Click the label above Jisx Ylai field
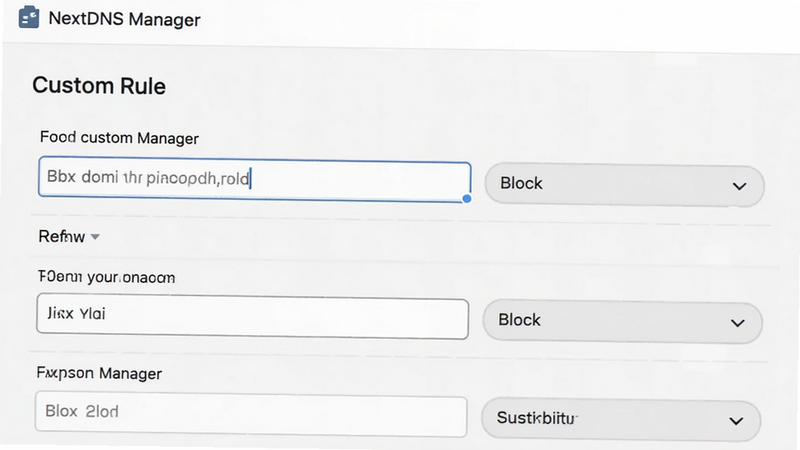The height and width of the screenshot is (450, 800). point(106,277)
